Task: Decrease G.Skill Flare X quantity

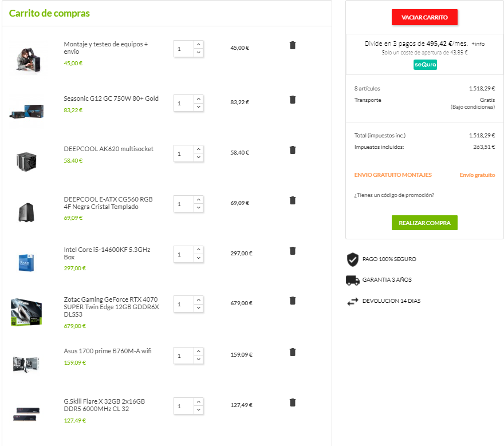Action: tap(199, 410)
